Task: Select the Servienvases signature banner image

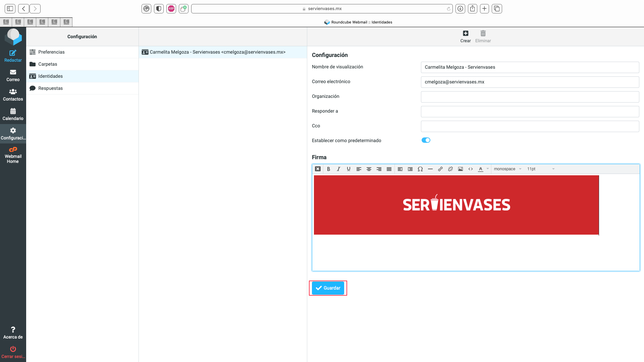Action: (456, 205)
